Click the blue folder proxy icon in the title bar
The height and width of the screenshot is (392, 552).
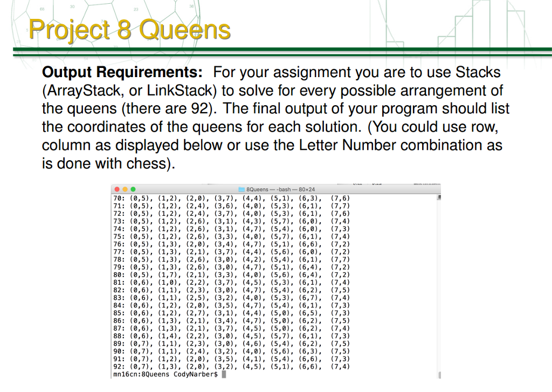tap(241, 189)
